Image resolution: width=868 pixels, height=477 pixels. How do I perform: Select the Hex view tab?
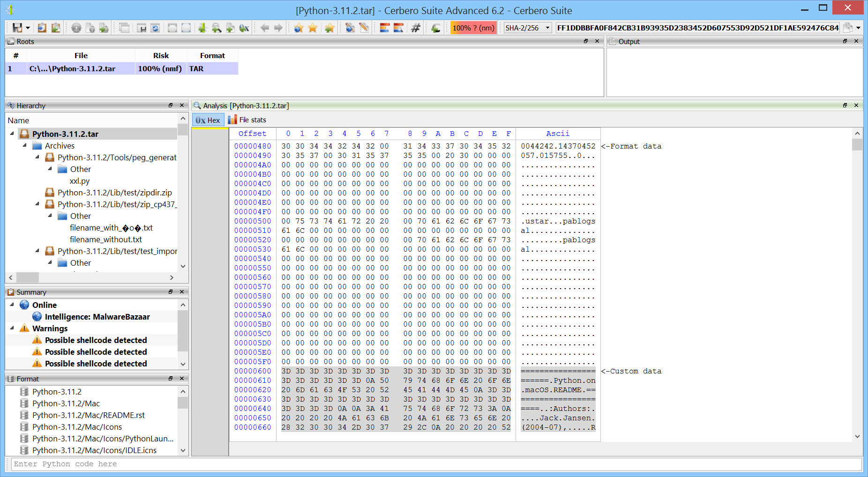pos(208,120)
